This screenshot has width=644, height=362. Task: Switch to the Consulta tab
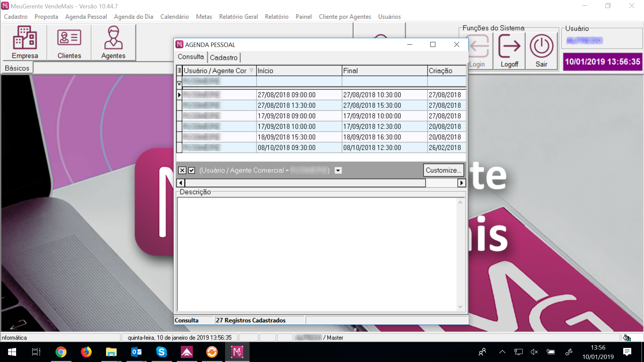(x=191, y=57)
